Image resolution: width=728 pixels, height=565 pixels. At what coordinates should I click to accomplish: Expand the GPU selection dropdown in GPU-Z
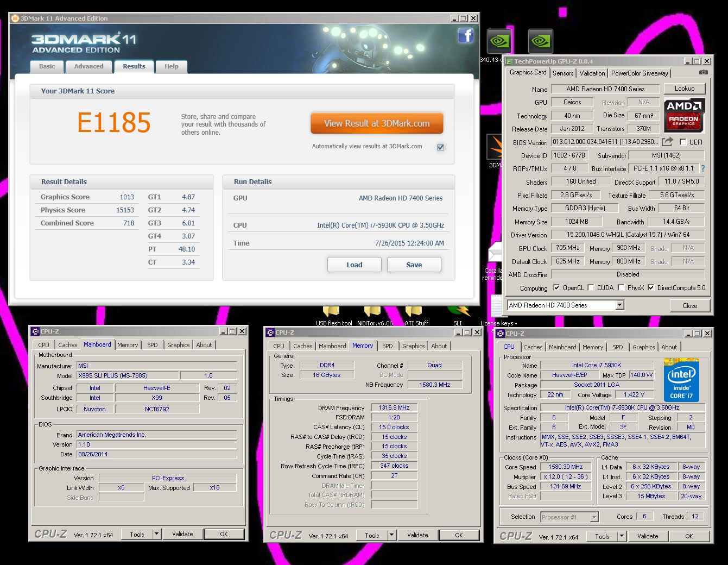619,305
